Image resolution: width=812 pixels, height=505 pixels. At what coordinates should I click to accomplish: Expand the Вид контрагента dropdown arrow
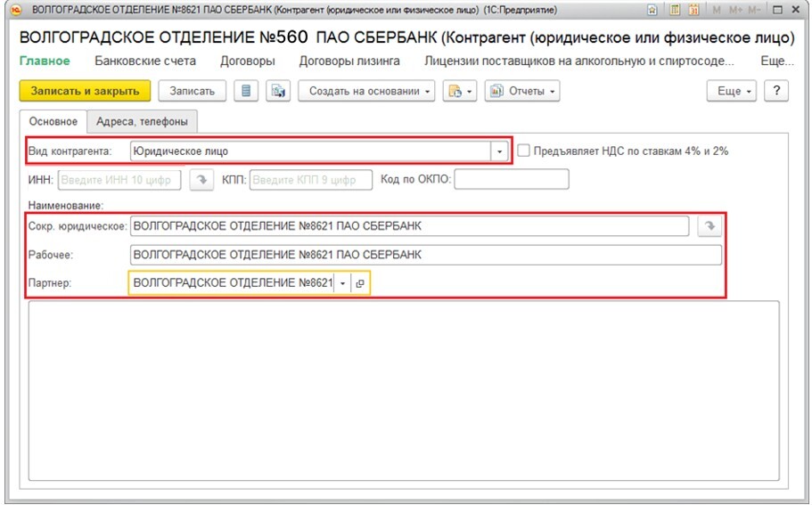(499, 151)
